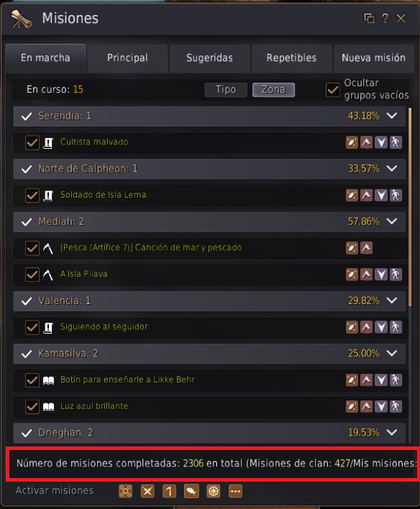Click the crossed-swords combat filter icon
The height and width of the screenshot is (509, 420).
(147, 491)
